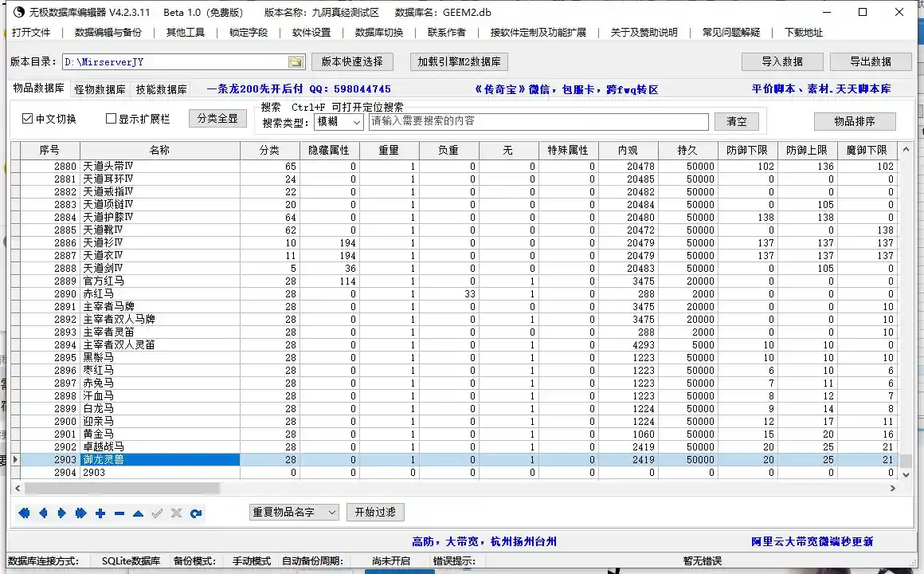Viewport: 924px width, 574px height.
Task: Open 锁定字段 menu
Action: [249, 33]
